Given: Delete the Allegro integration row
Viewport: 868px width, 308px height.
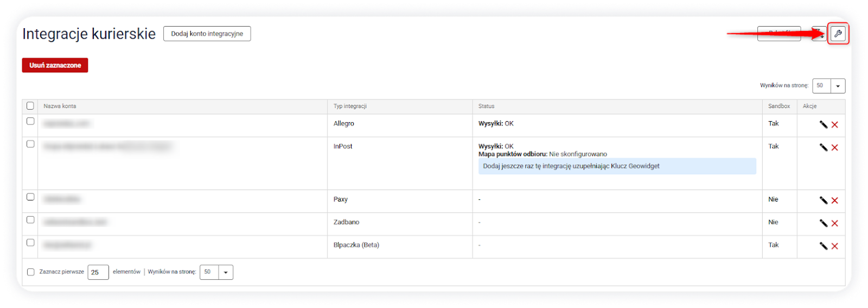Looking at the screenshot, I should (x=835, y=124).
